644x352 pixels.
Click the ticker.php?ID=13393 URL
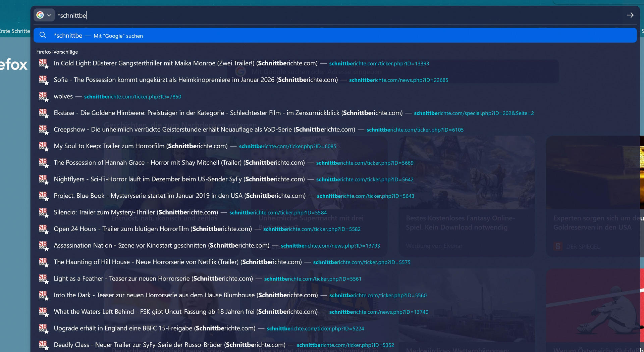(379, 63)
